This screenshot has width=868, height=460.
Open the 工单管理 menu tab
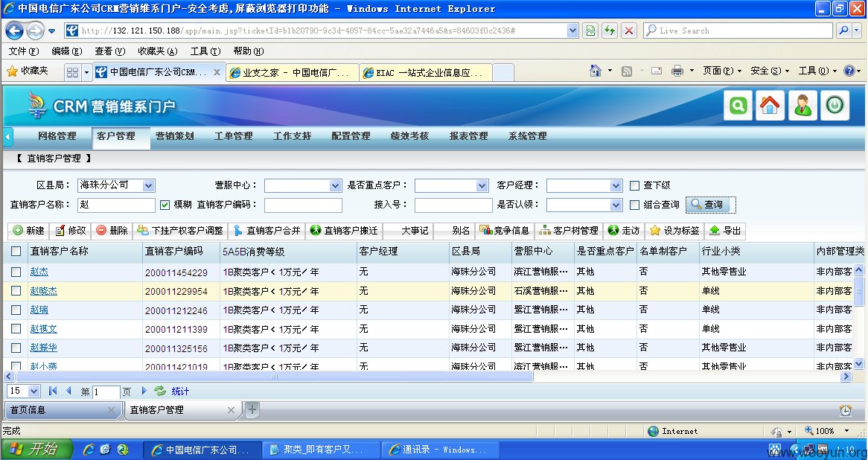(233, 136)
